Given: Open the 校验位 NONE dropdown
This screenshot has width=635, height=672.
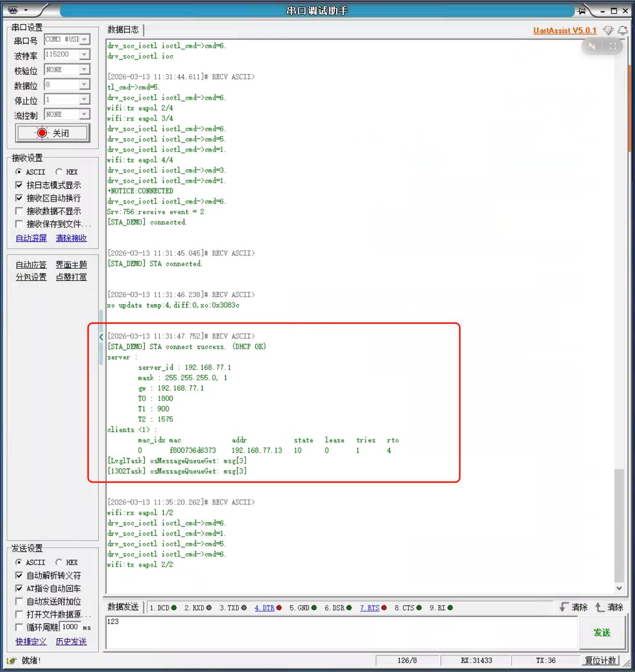Looking at the screenshot, I should 85,69.
